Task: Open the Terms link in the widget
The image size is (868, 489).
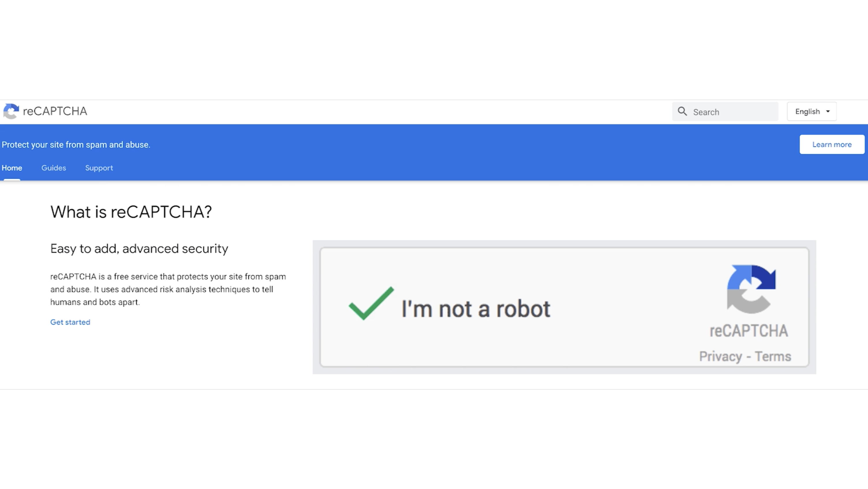Action: click(x=773, y=356)
